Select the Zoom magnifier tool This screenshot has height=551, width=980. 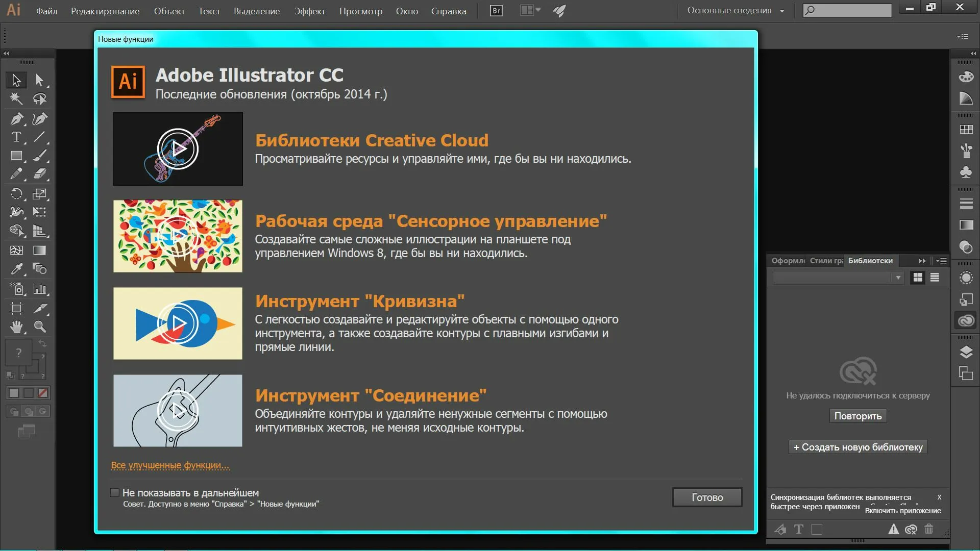coord(40,327)
